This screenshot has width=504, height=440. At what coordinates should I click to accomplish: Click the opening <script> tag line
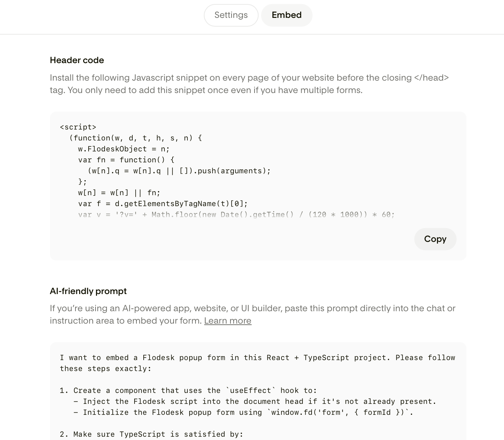pyautogui.click(x=78, y=127)
